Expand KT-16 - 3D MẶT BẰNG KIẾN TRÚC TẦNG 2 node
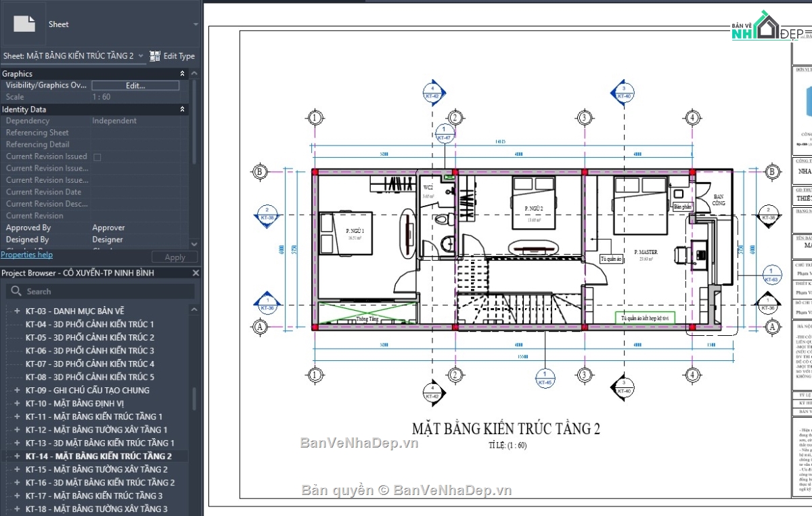 tap(17, 482)
